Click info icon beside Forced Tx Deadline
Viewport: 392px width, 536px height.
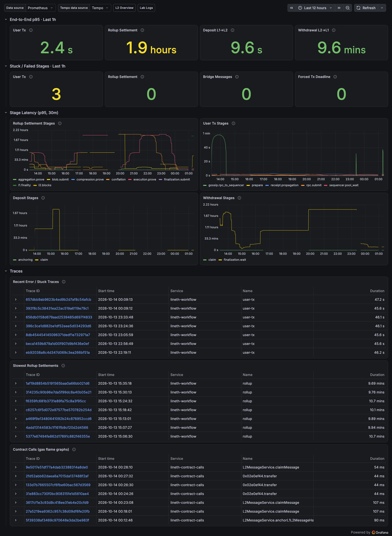tap(335, 77)
